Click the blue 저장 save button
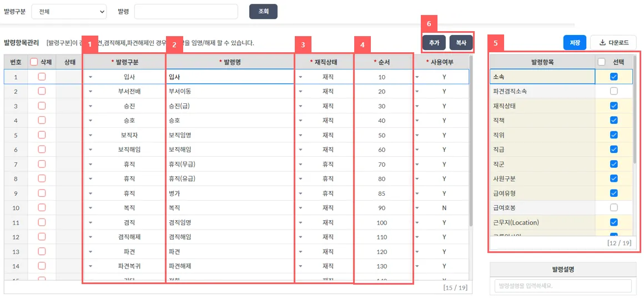This screenshot has height=298, width=644. click(x=574, y=42)
